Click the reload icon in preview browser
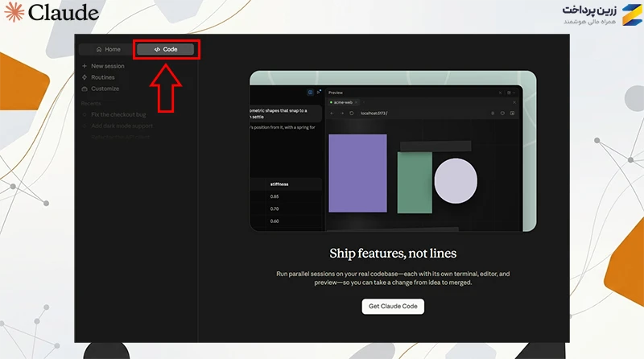The height and width of the screenshot is (359, 644). pos(352,113)
